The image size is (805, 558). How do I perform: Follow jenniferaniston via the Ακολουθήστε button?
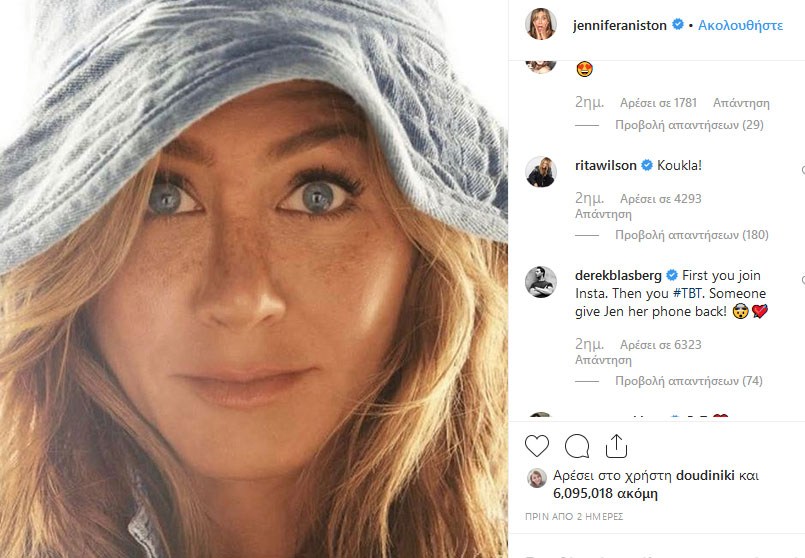740,25
